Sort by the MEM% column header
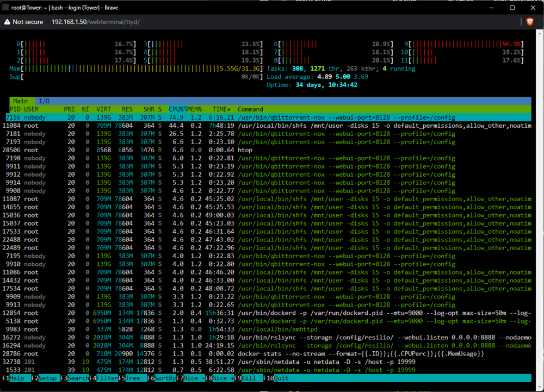Screen dimensions: 544x392 coord(195,109)
